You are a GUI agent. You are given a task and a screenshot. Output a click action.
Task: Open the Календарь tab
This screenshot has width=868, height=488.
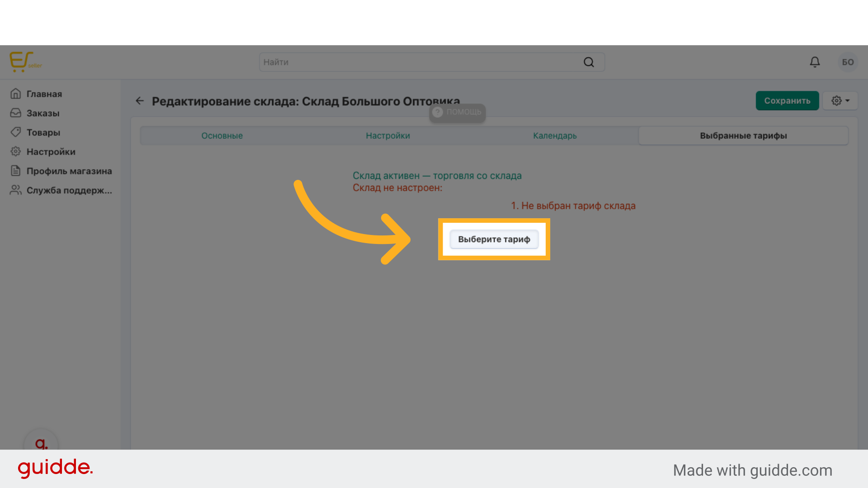pyautogui.click(x=555, y=136)
